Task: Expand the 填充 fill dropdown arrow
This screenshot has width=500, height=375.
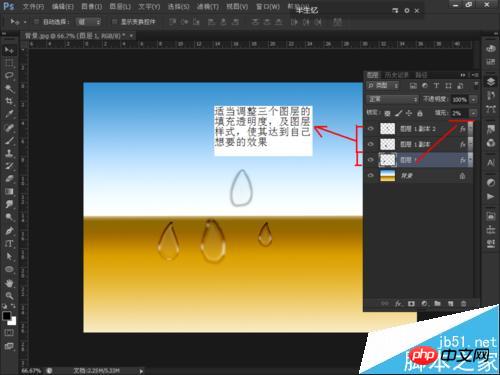Action: point(473,113)
